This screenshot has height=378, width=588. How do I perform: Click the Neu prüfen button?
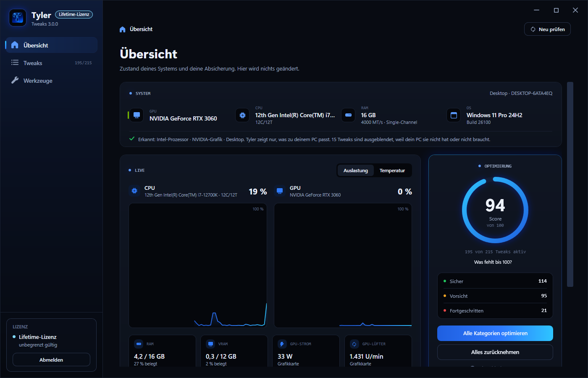pos(547,29)
